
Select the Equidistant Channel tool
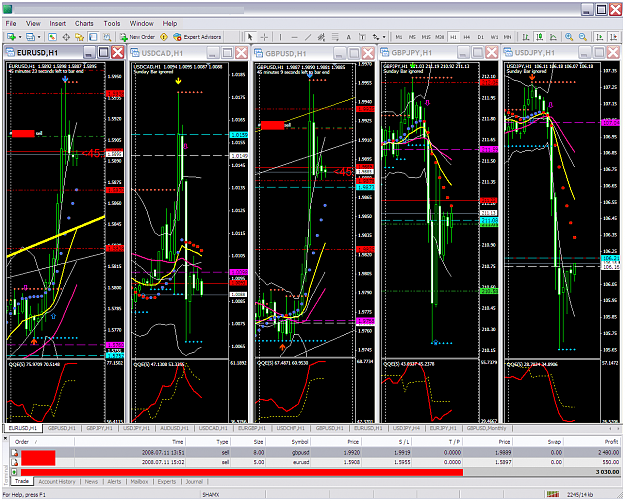coord(321,37)
